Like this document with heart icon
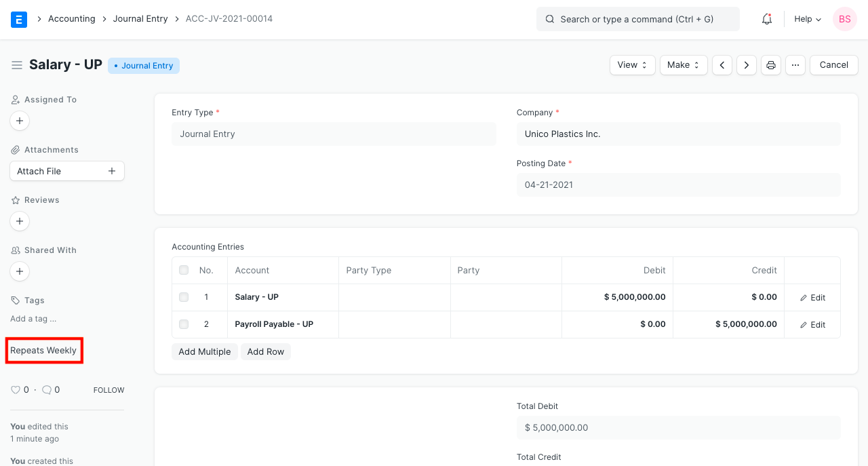 [16, 390]
